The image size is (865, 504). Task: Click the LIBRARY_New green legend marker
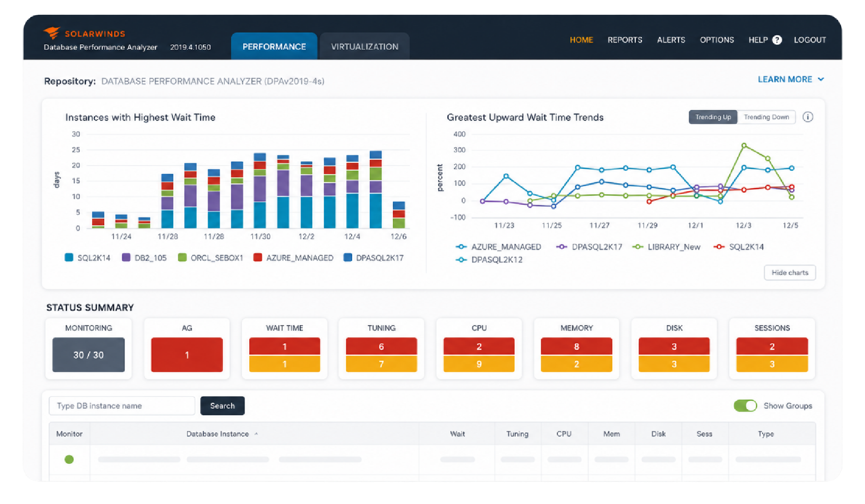(638, 247)
